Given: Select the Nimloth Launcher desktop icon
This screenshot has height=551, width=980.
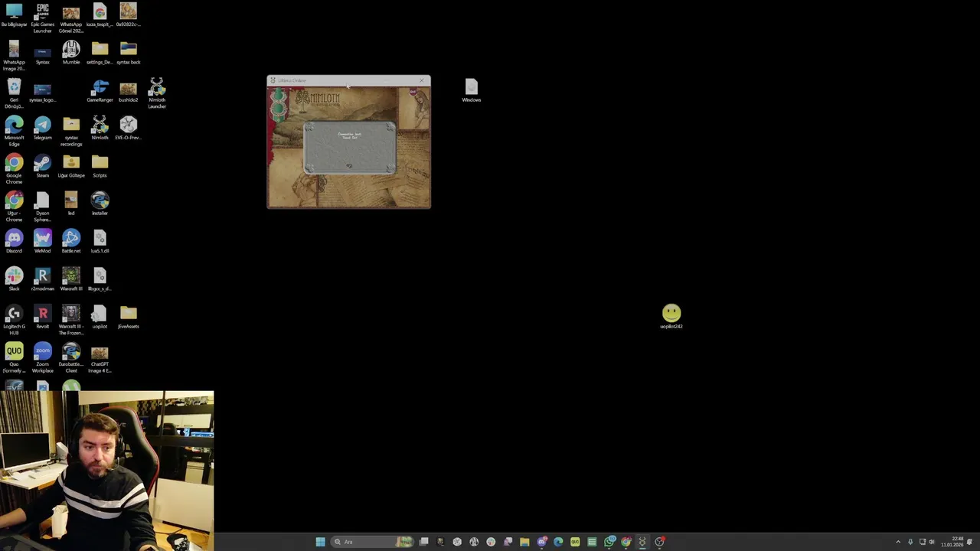Looking at the screenshot, I should (157, 93).
